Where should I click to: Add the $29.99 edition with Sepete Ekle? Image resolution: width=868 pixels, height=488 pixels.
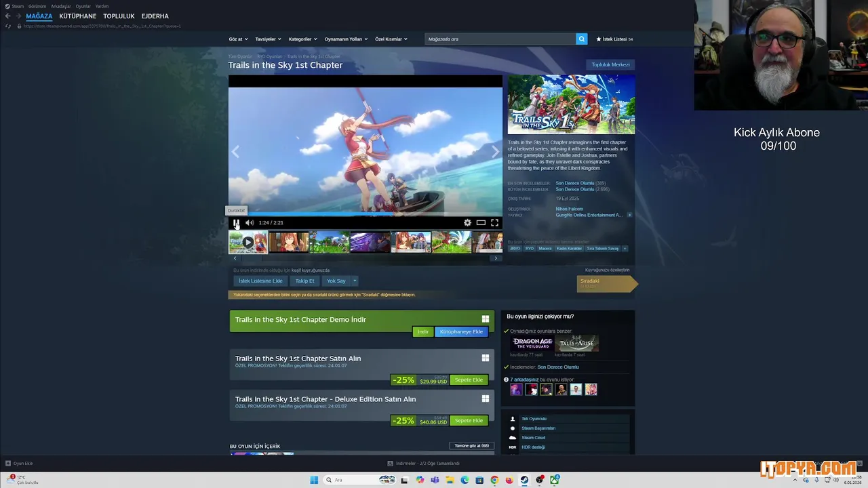pos(469,380)
